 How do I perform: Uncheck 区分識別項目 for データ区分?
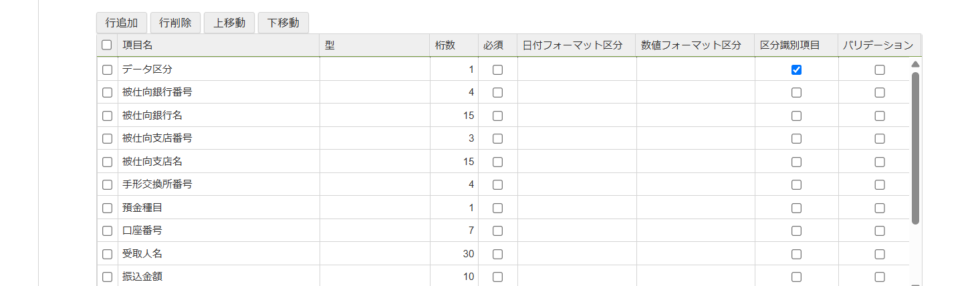(x=796, y=69)
